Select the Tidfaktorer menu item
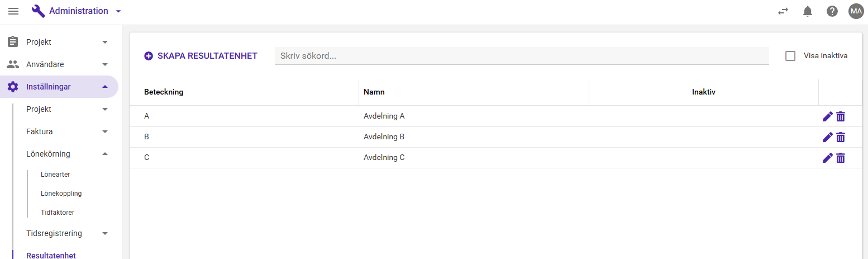868x259 pixels. [58, 213]
